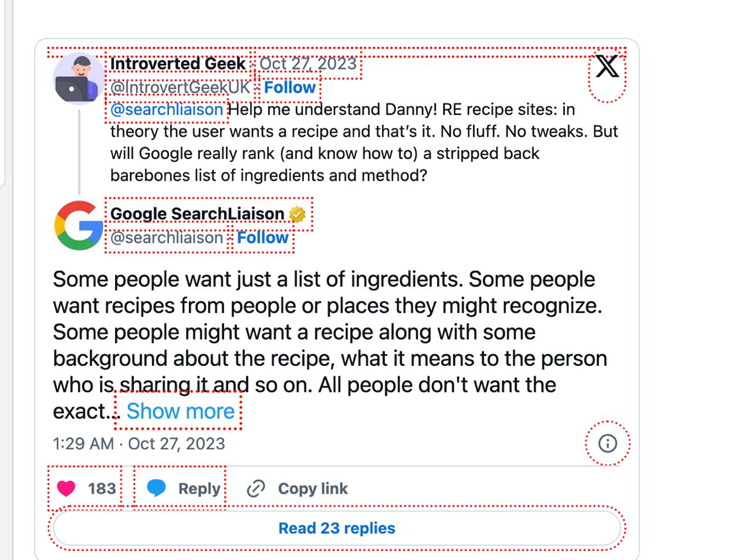This screenshot has width=751, height=560.
Task: Click the X logo in the tweet corner
Action: [x=607, y=66]
